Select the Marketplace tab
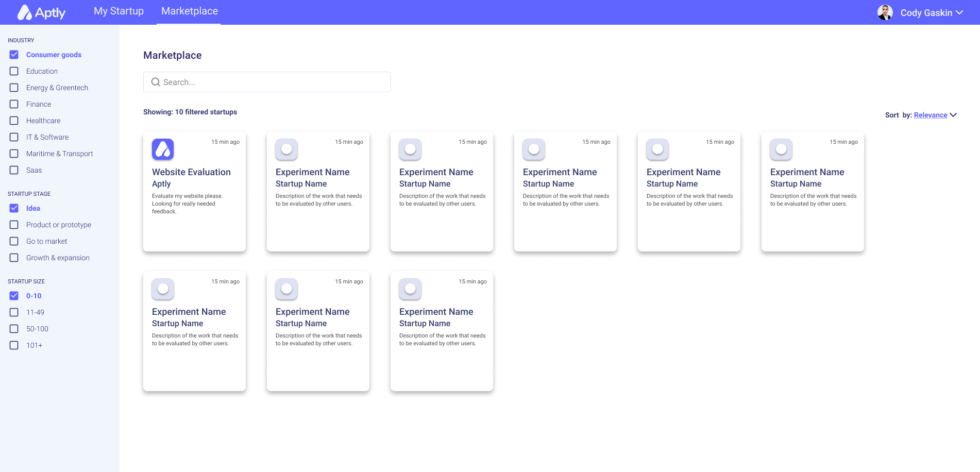The image size is (980, 472). (189, 11)
